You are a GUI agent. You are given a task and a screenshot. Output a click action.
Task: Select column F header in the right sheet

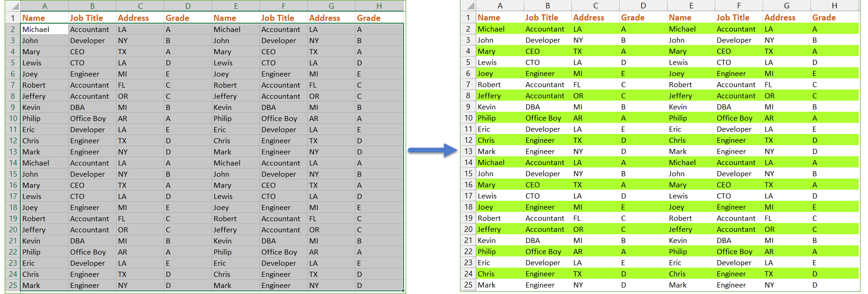coord(739,6)
